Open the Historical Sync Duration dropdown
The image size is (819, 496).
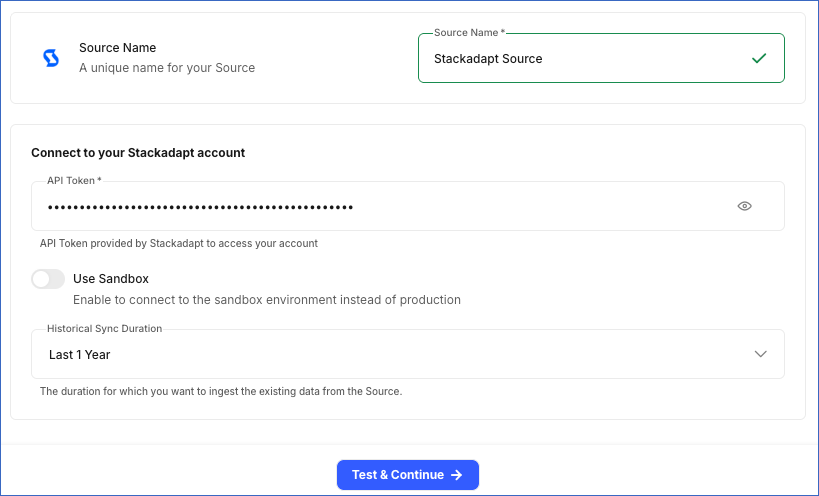click(408, 354)
